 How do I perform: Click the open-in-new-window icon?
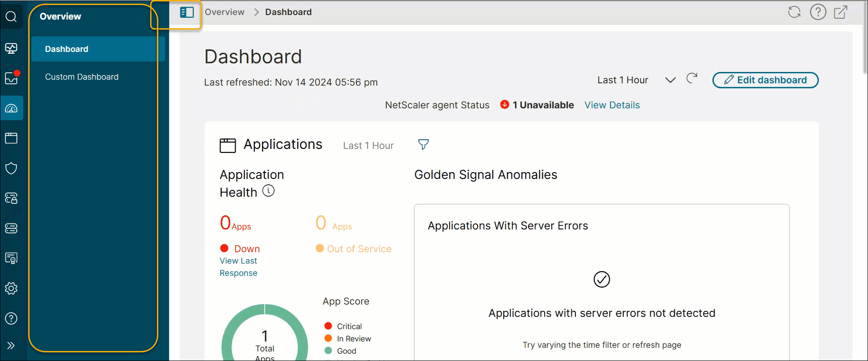841,12
